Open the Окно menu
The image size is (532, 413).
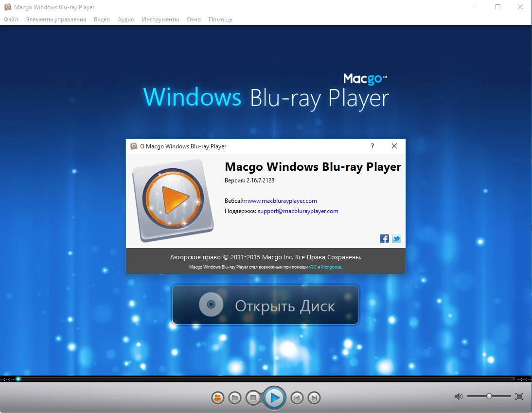(x=194, y=19)
